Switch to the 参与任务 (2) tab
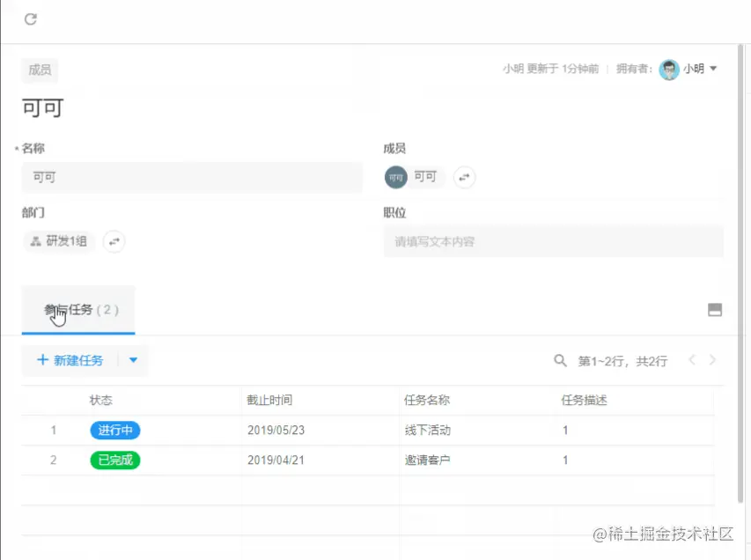This screenshot has height=560, width=751. (x=77, y=310)
